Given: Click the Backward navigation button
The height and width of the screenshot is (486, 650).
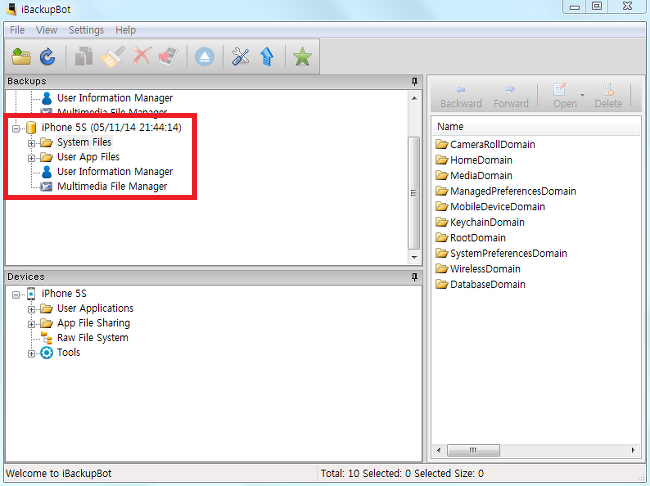Looking at the screenshot, I should point(461,97).
